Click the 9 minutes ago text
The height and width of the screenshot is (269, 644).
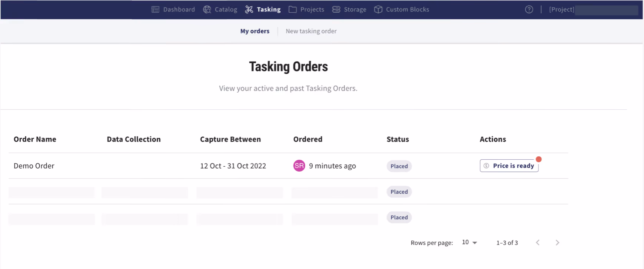(332, 166)
